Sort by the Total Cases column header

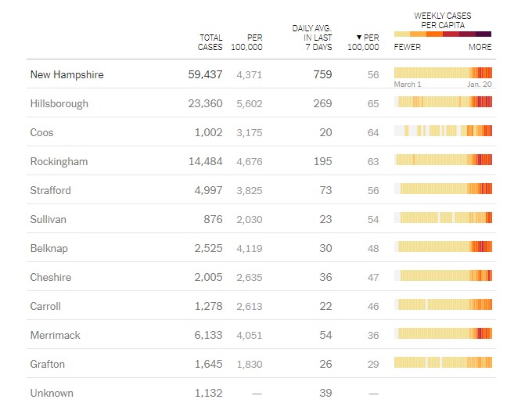click(x=210, y=41)
